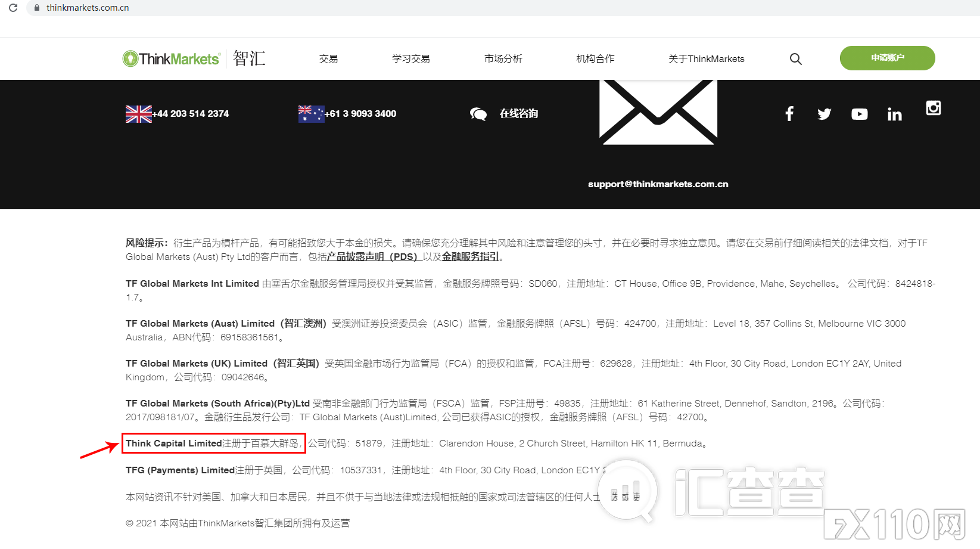Click the green 申请账户 button
This screenshot has width=980, height=549.
click(x=887, y=58)
